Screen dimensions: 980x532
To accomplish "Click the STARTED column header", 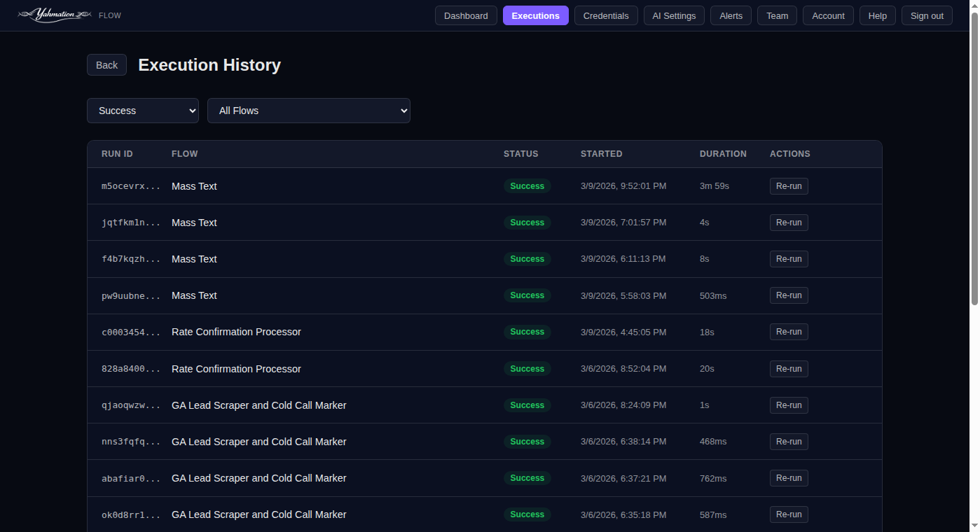I will (602, 154).
